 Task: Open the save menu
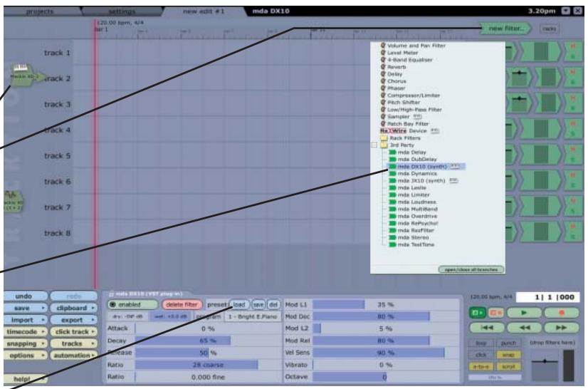[x=25, y=308]
